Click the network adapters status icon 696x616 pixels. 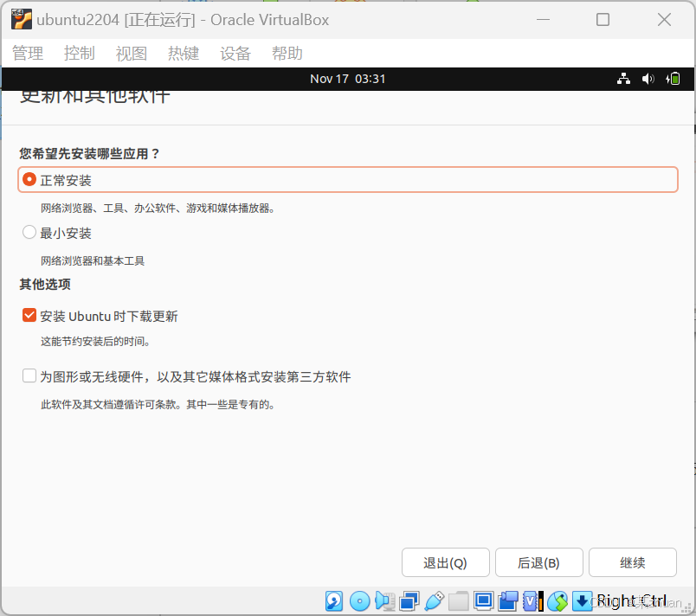(x=409, y=601)
